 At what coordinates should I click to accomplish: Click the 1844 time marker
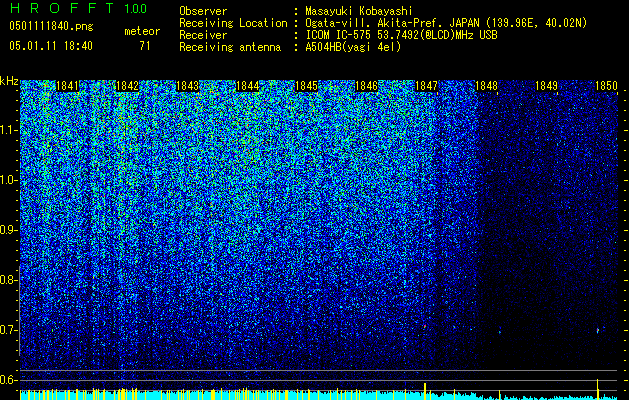point(247,86)
